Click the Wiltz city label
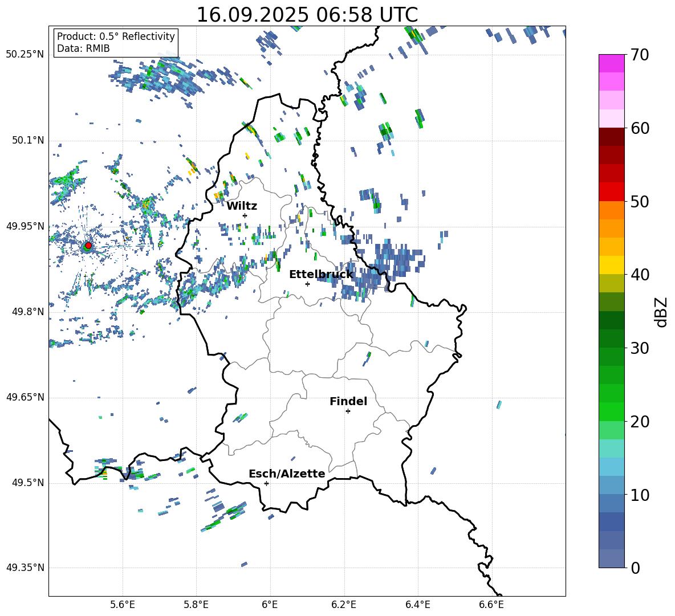Image resolution: width=675 pixels, height=616 pixels. [242, 206]
